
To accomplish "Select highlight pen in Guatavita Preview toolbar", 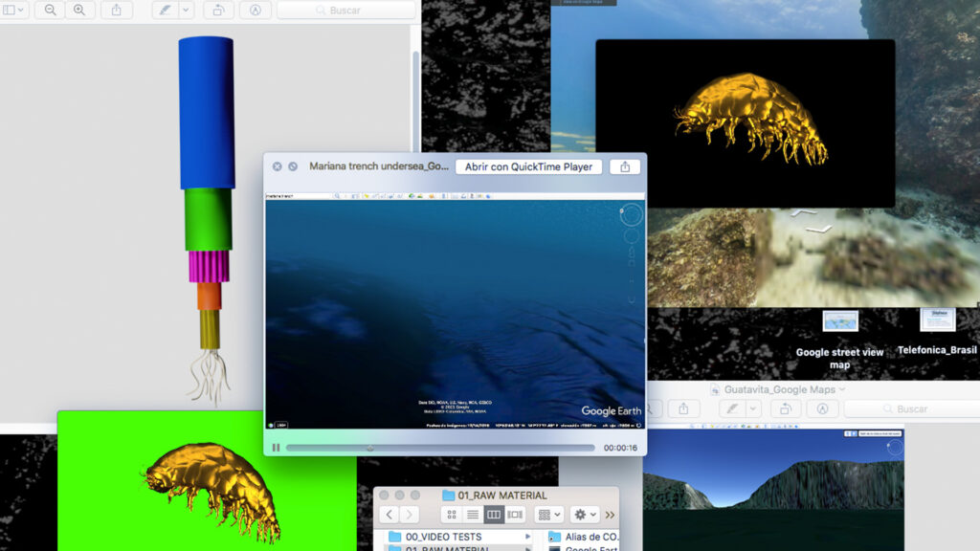I will (732, 409).
